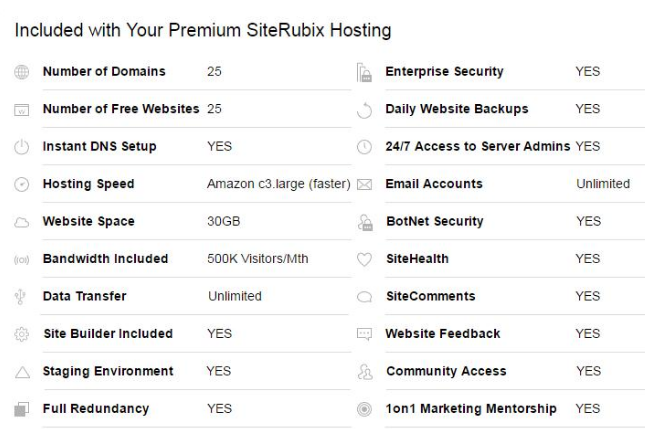Click the gear icon for Site Builder Included
Image resolution: width=645 pixels, height=429 pixels.
(21, 334)
